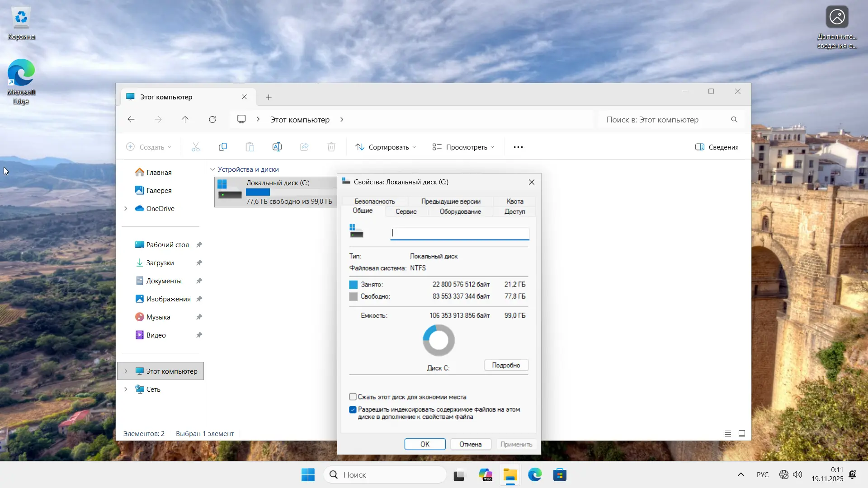The width and height of the screenshot is (868, 488).
Task: Open the Сортировать dropdown
Action: pos(386,147)
